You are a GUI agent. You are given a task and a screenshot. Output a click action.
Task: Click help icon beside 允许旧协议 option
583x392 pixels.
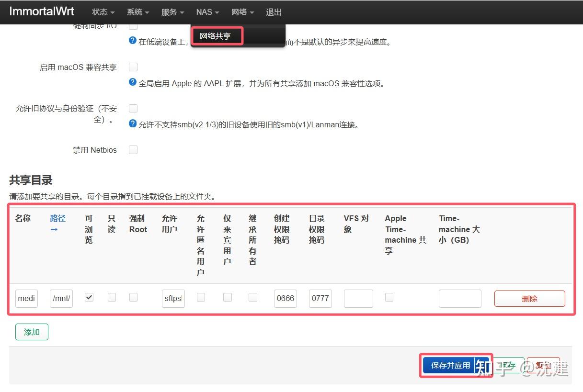click(x=133, y=124)
